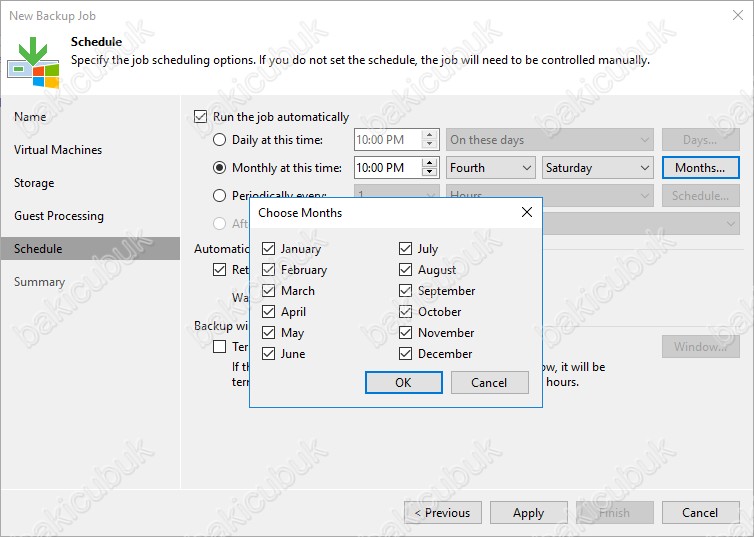Confirm months with OK button
This screenshot has width=754, height=537.
pos(403,382)
